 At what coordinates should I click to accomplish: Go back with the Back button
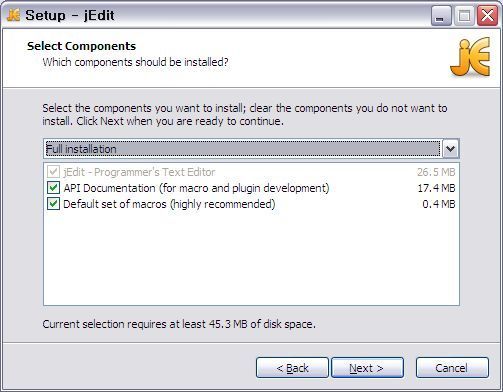coord(292,368)
